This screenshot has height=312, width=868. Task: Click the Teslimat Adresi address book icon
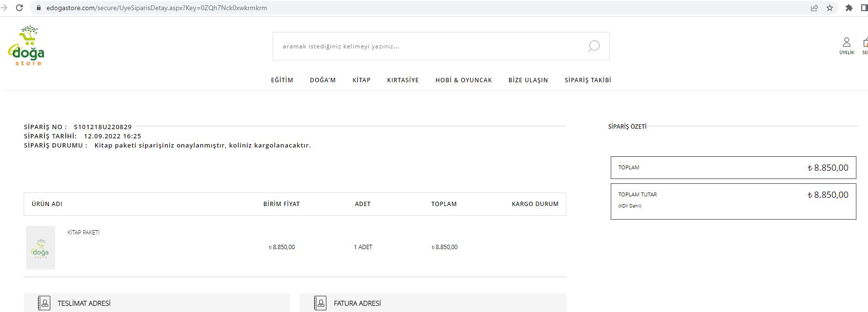(x=44, y=303)
